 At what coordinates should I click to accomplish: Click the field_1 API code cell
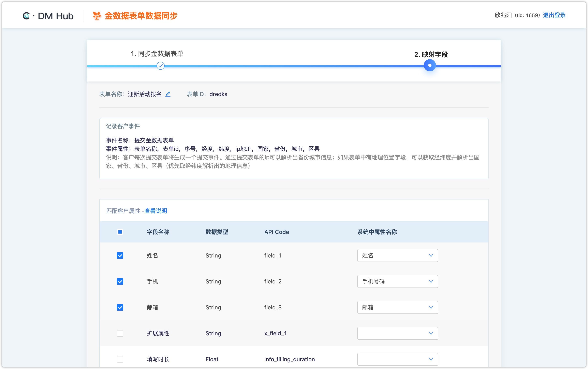point(273,255)
